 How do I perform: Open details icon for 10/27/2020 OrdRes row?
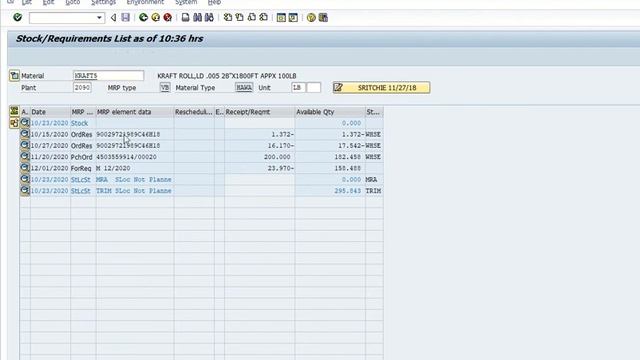[25, 145]
